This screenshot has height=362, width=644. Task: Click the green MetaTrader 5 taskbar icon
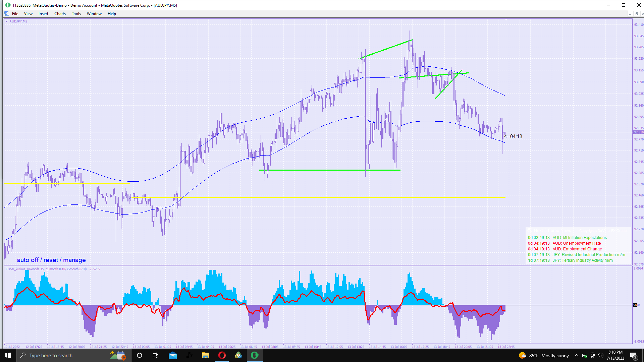255,355
